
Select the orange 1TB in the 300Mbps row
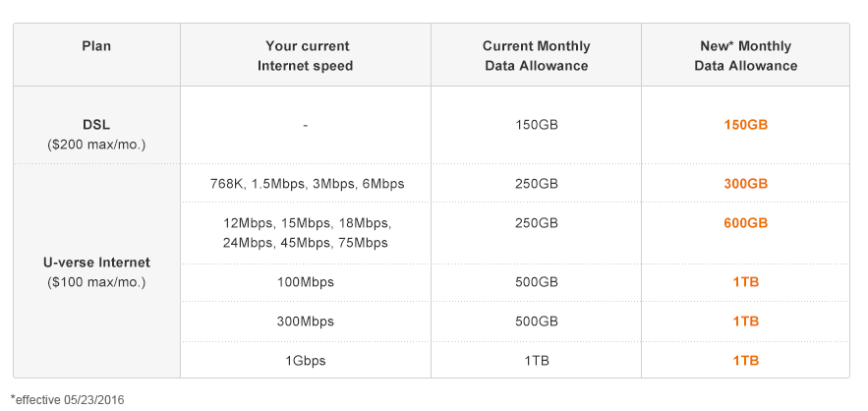(745, 322)
